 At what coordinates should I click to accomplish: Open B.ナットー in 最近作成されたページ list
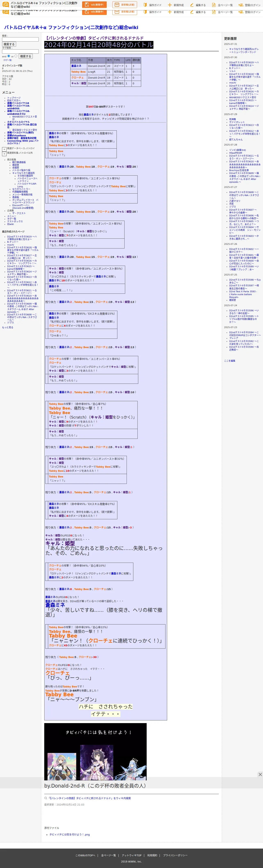point(13,242)
